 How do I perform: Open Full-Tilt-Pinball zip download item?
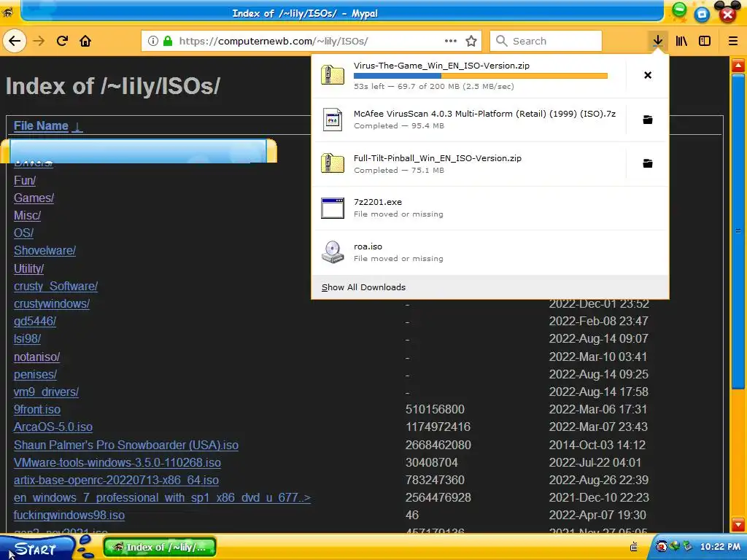tap(468, 164)
